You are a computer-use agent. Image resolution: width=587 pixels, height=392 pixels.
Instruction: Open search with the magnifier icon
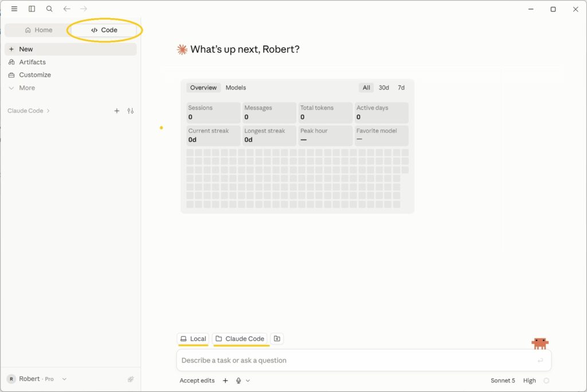point(49,9)
